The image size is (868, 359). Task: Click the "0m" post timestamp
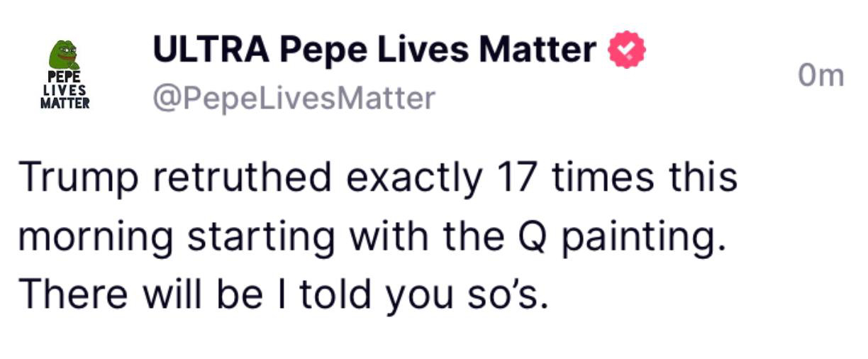pyautogui.click(x=820, y=75)
